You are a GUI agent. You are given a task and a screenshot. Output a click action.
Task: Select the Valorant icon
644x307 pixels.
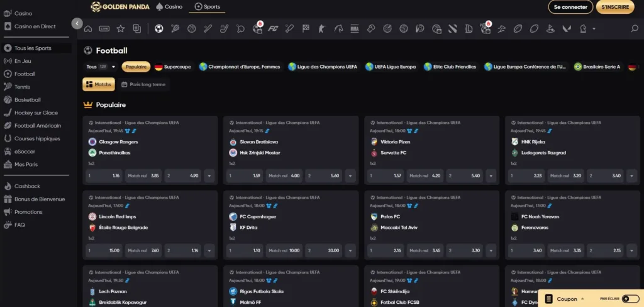(567, 29)
